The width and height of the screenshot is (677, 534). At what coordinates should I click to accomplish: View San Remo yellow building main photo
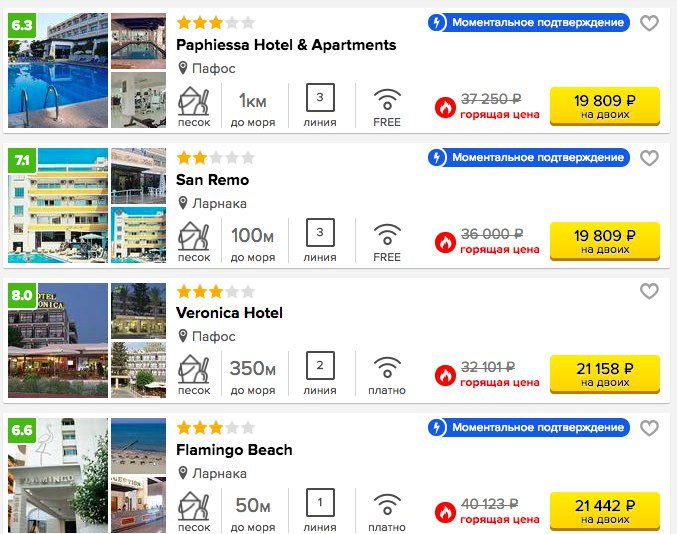click(58, 205)
